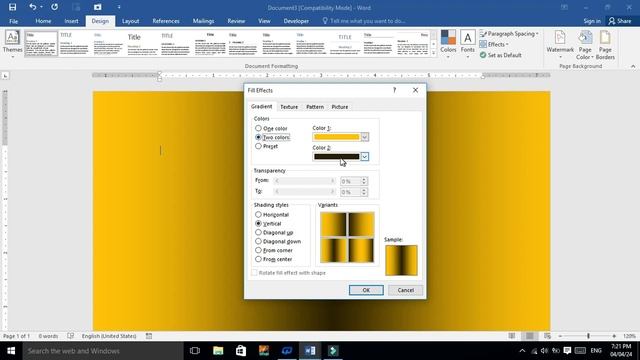This screenshot has width=640, height=360.
Task: Increase the From transparency spinner
Action: (364, 179)
